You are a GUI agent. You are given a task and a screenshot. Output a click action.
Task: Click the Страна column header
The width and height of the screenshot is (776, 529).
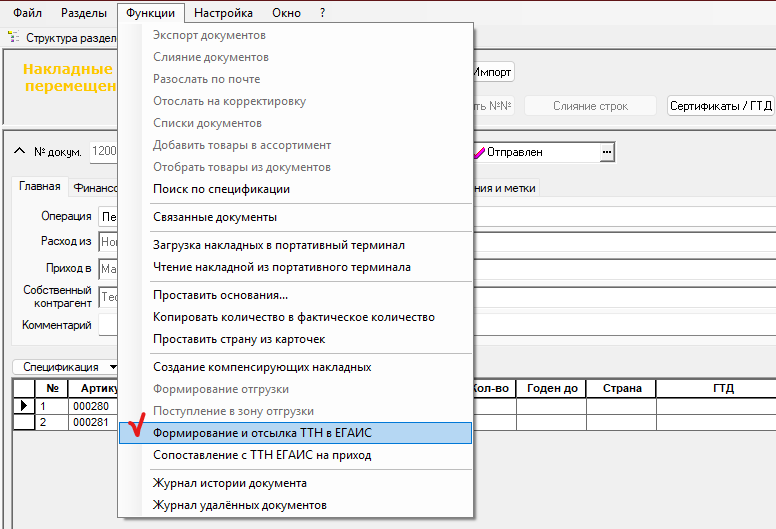[x=622, y=388]
